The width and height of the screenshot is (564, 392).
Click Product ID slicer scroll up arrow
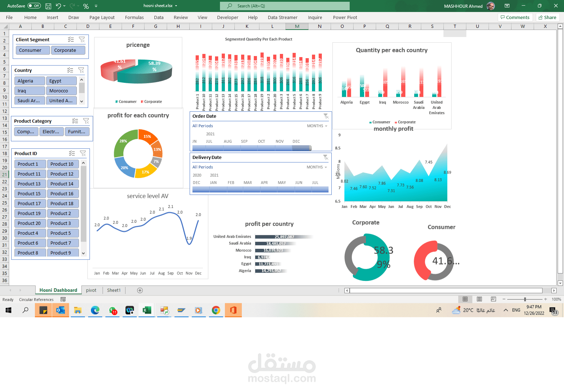tap(84, 163)
